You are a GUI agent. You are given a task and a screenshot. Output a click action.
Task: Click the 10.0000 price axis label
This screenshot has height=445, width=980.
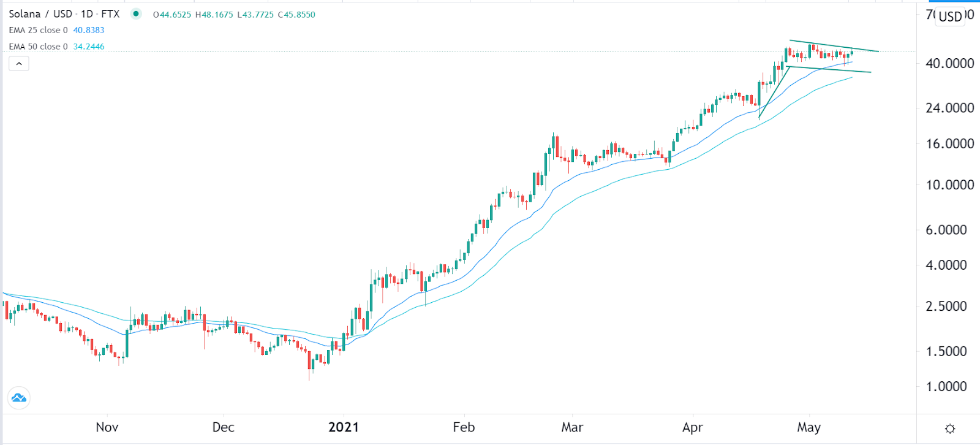pos(949,184)
